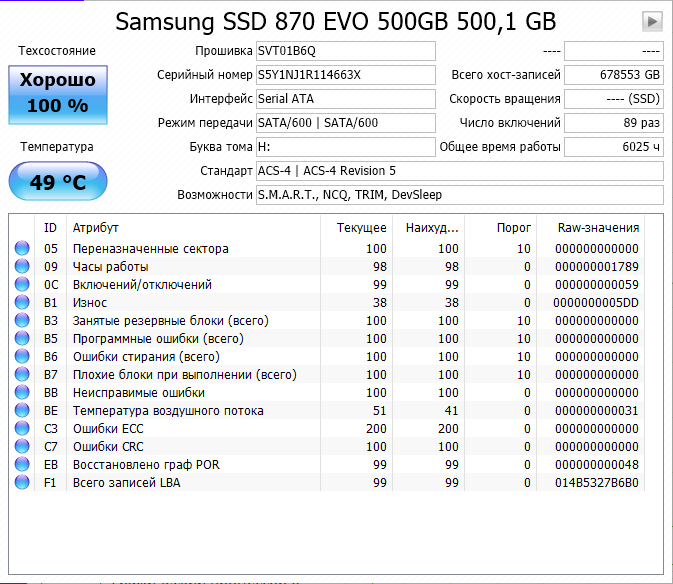Click the Порог column header
This screenshot has height=584, width=673.
click(x=500, y=228)
